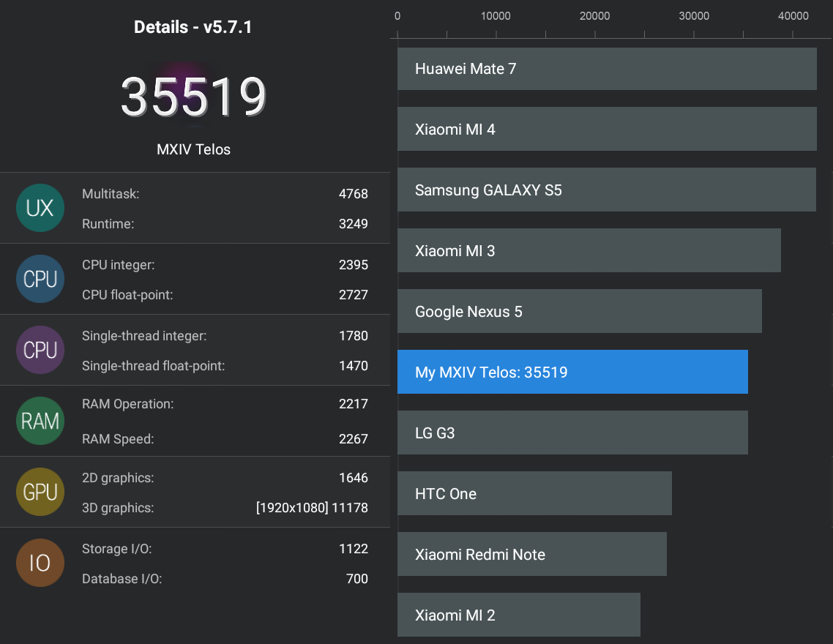Select the RAM Operation score 2217
This screenshot has width=833, height=644.
tap(354, 404)
